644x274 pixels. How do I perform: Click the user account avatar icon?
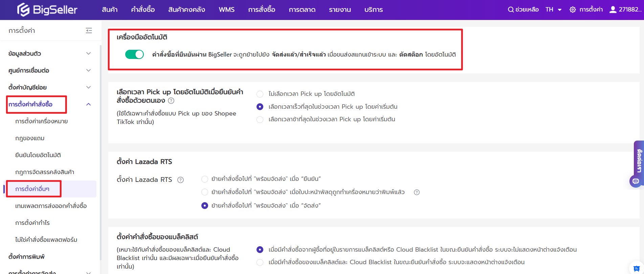point(613,9)
